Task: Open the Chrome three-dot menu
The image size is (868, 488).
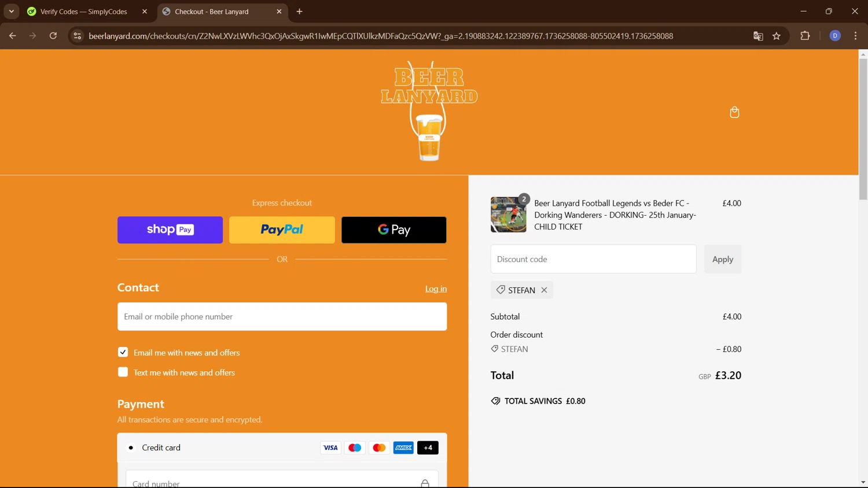Action: tap(855, 36)
